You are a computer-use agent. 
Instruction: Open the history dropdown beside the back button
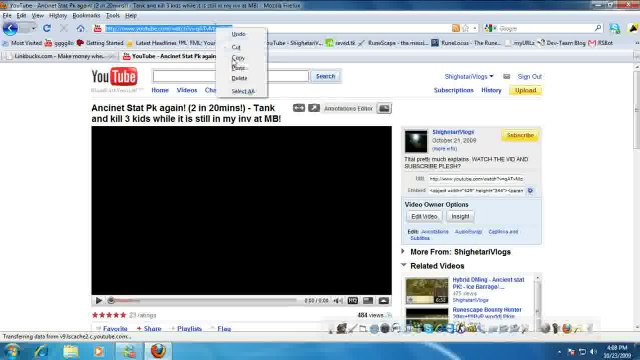point(33,28)
